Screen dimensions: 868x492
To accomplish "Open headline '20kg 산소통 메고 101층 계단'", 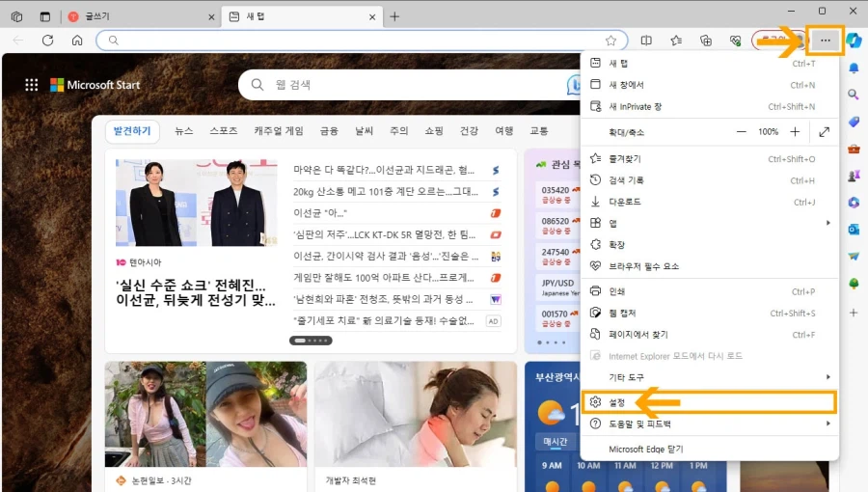I will coord(386,191).
